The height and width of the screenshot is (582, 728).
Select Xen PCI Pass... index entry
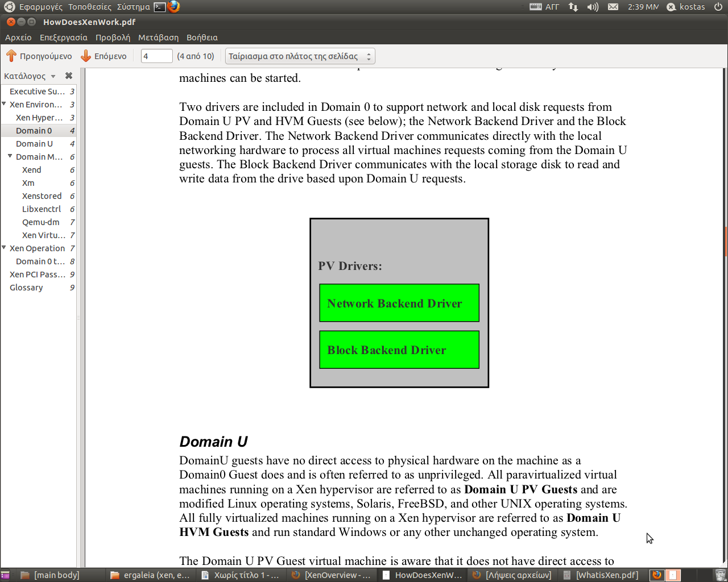(x=38, y=275)
